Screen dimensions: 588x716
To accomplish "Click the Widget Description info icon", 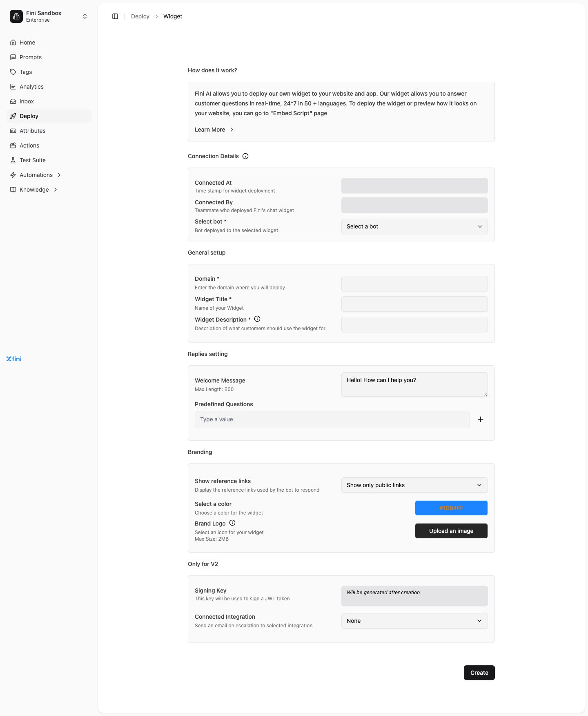I will click(257, 319).
